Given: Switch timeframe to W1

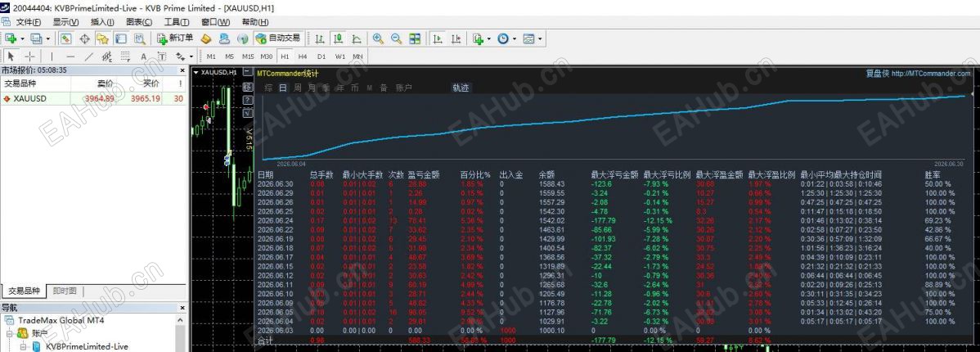Looking at the screenshot, I should (x=340, y=56).
